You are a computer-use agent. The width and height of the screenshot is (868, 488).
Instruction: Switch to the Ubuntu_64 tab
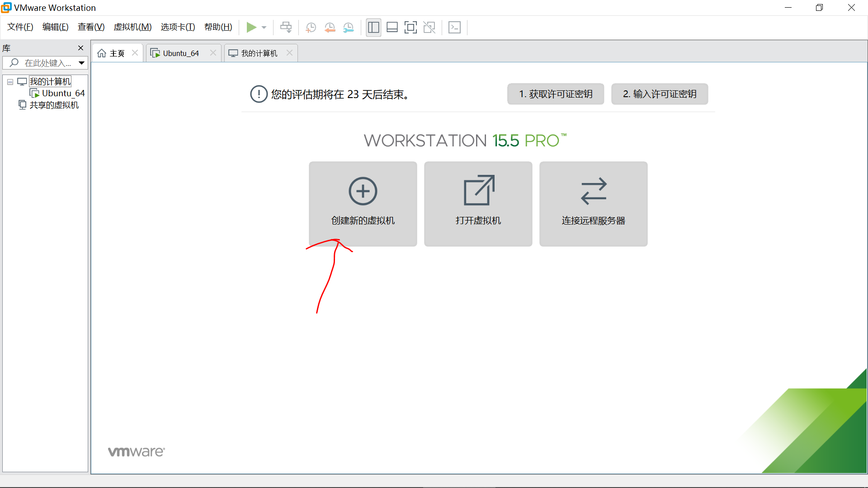click(181, 53)
